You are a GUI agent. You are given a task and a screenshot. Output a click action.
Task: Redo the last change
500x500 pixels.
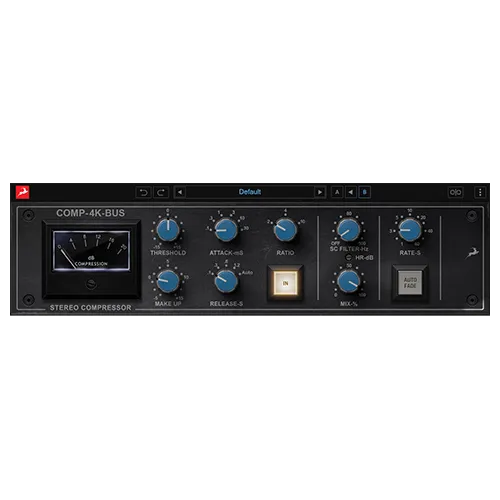point(161,192)
